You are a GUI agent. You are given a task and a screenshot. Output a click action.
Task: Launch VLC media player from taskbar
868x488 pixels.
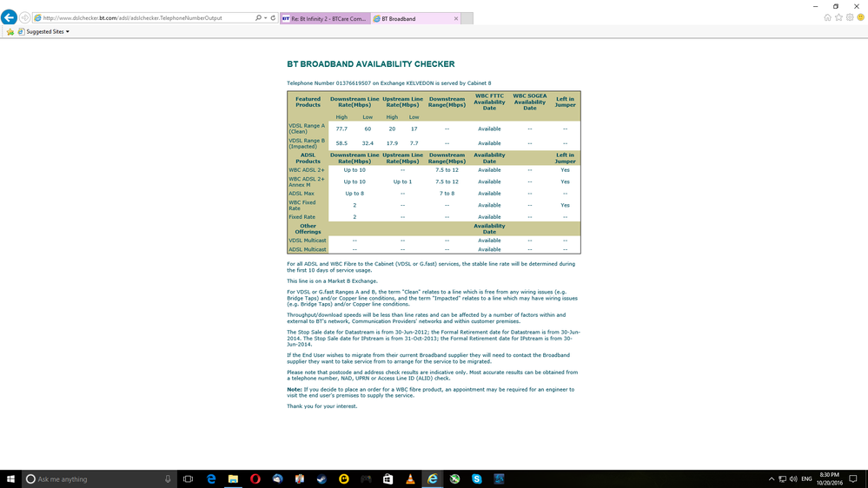pos(410,478)
